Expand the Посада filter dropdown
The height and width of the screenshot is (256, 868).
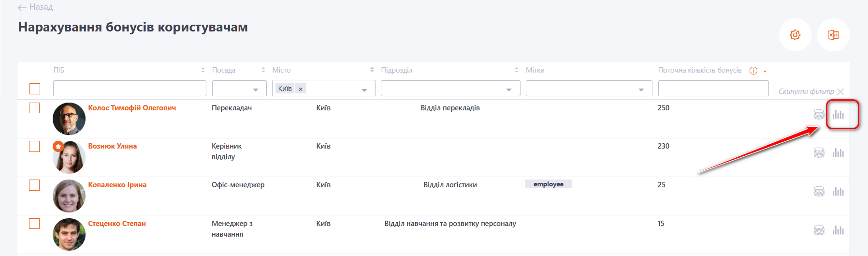[x=256, y=90]
